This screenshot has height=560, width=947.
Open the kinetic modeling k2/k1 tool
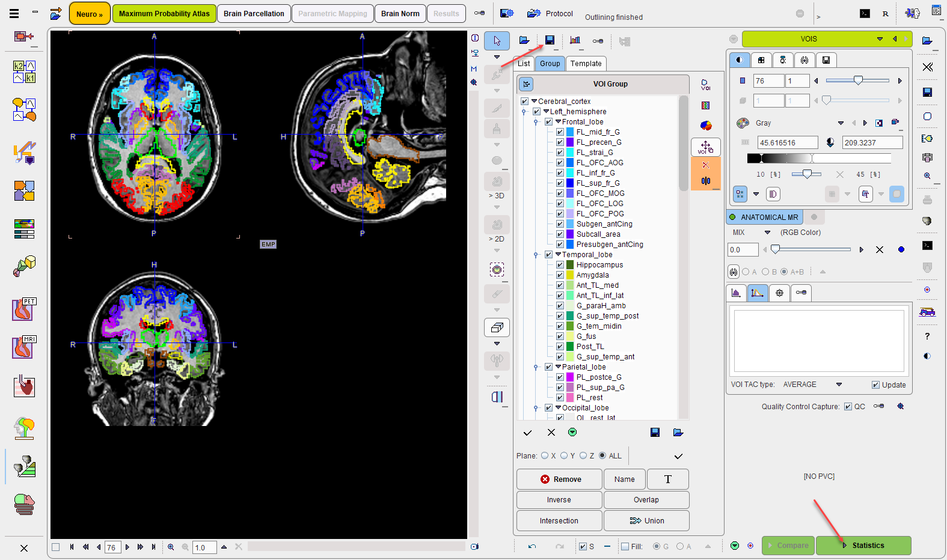pos(24,72)
